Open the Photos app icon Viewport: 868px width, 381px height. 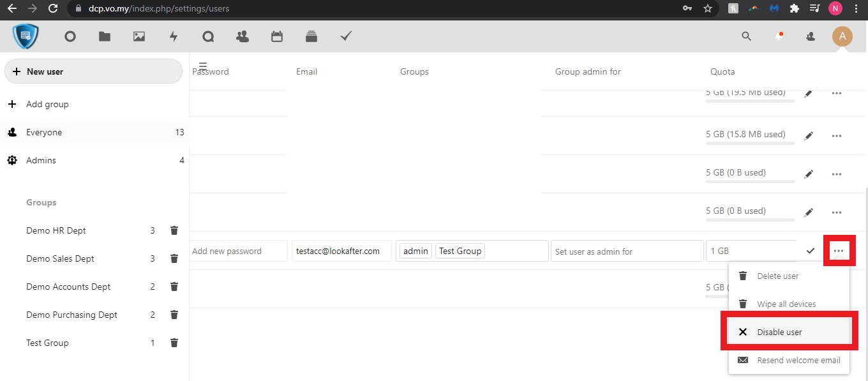139,37
